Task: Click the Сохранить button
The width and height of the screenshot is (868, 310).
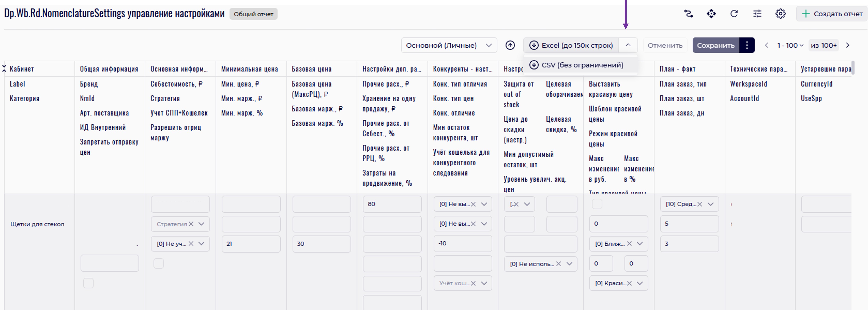Action: tap(715, 45)
